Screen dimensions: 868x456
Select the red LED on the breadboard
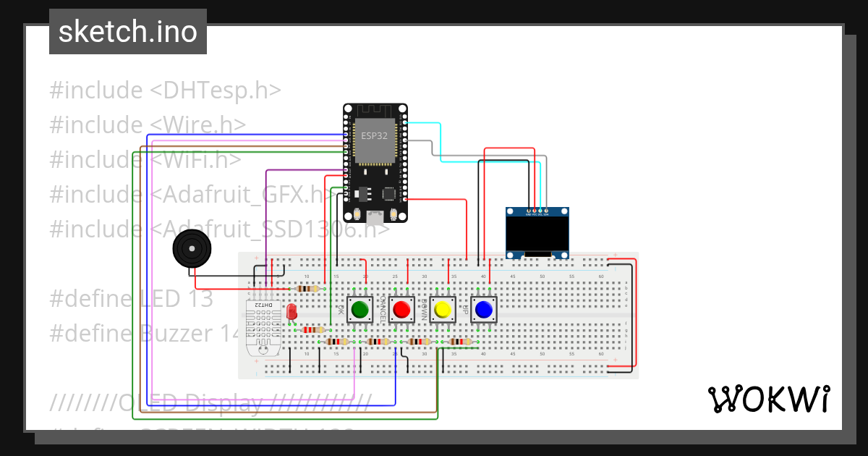(x=292, y=311)
